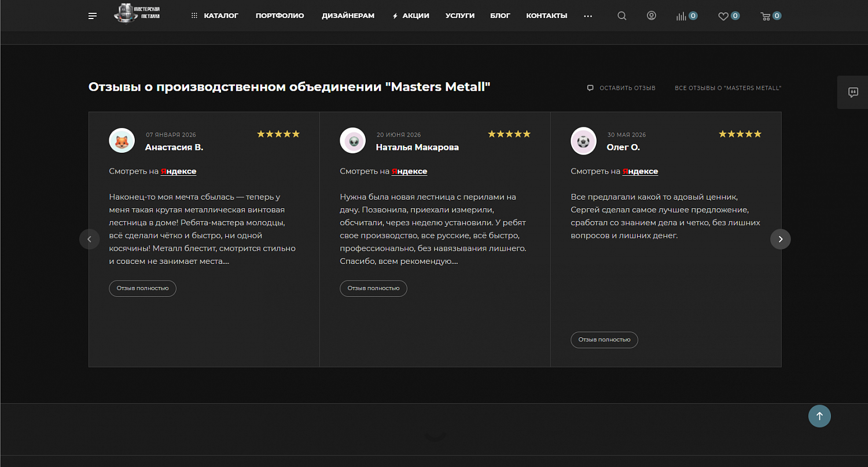Open full review by Наталья Макарова
The height and width of the screenshot is (467, 868).
point(374,288)
